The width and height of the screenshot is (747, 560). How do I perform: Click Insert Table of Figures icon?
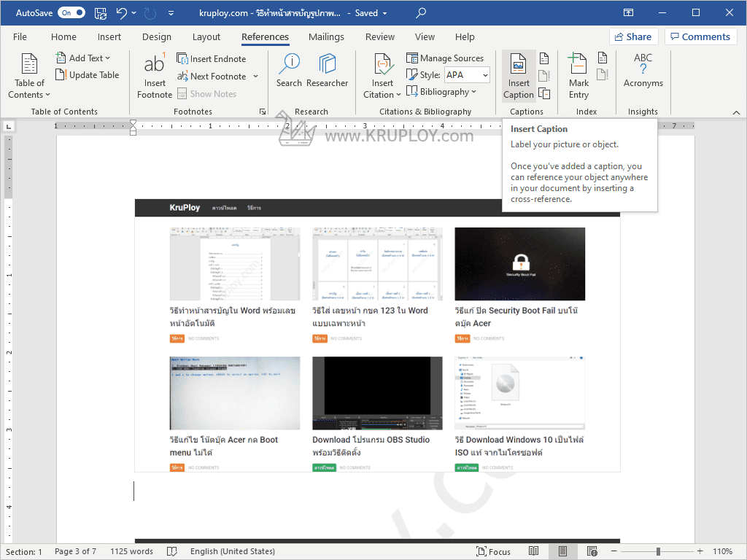click(x=544, y=58)
